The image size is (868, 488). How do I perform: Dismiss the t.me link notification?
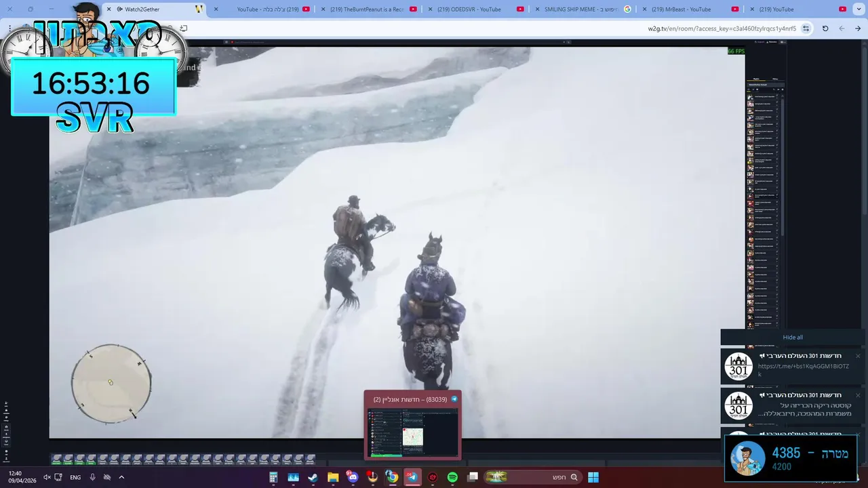[857, 356]
